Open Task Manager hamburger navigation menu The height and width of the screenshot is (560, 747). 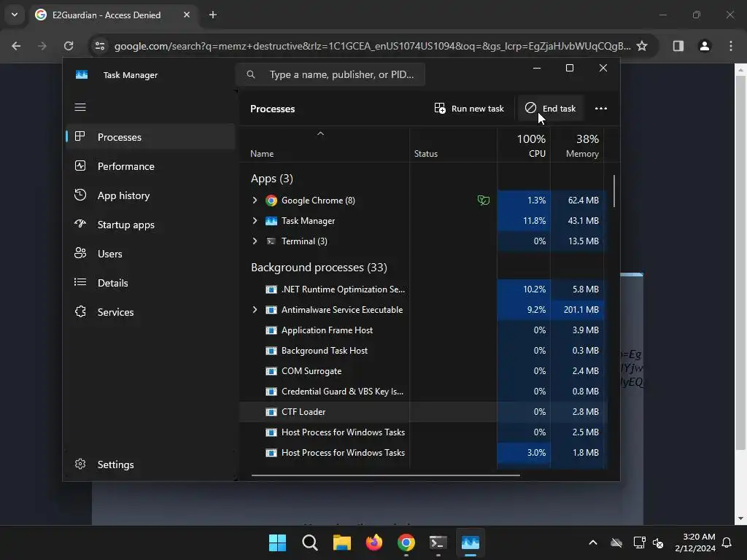point(80,107)
